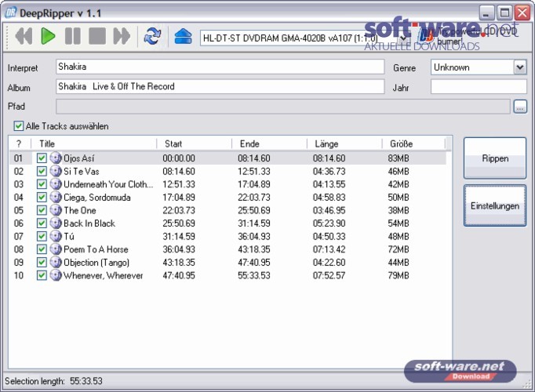Start playback with the green play button
The height and width of the screenshot is (392, 535).
click(x=48, y=36)
